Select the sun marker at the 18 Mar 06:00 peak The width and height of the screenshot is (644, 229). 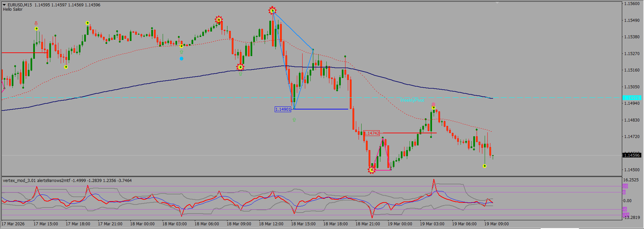tap(219, 20)
